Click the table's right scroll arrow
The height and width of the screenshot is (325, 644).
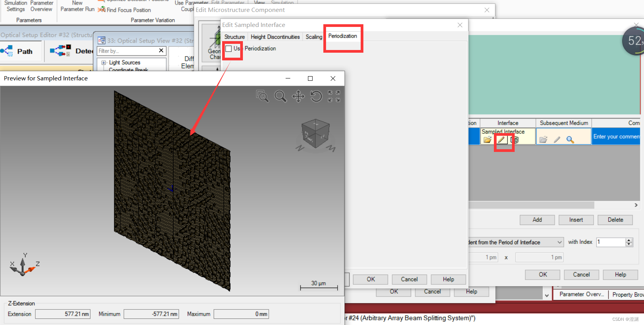636,205
